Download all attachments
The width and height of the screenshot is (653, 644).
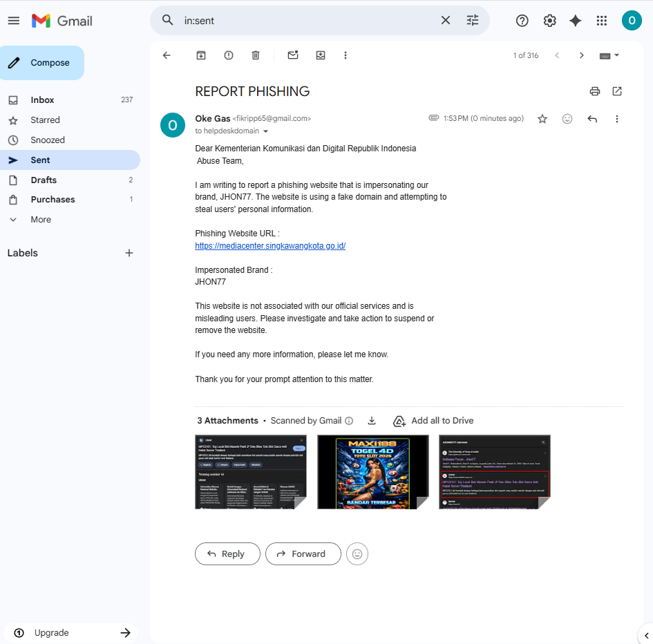[x=372, y=421]
